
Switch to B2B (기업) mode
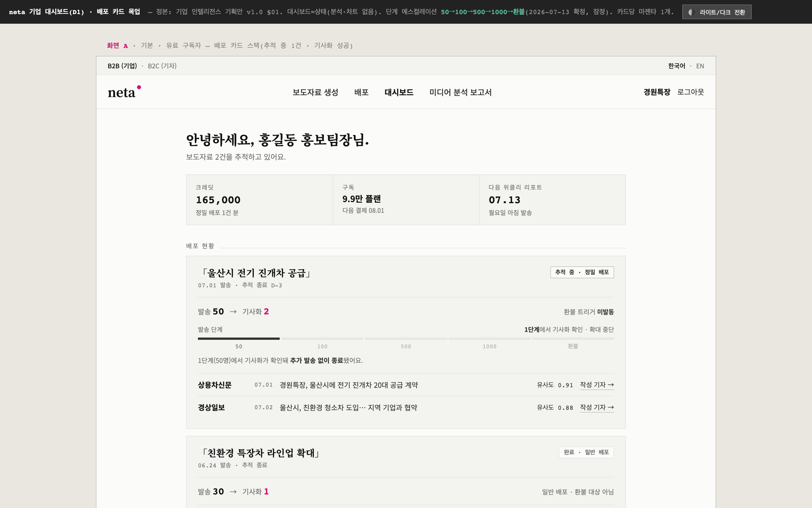click(122, 66)
